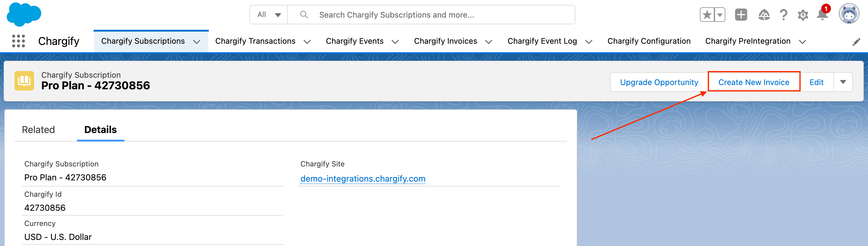Click into the Search Chargify Subscriptions field

[438, 15]
